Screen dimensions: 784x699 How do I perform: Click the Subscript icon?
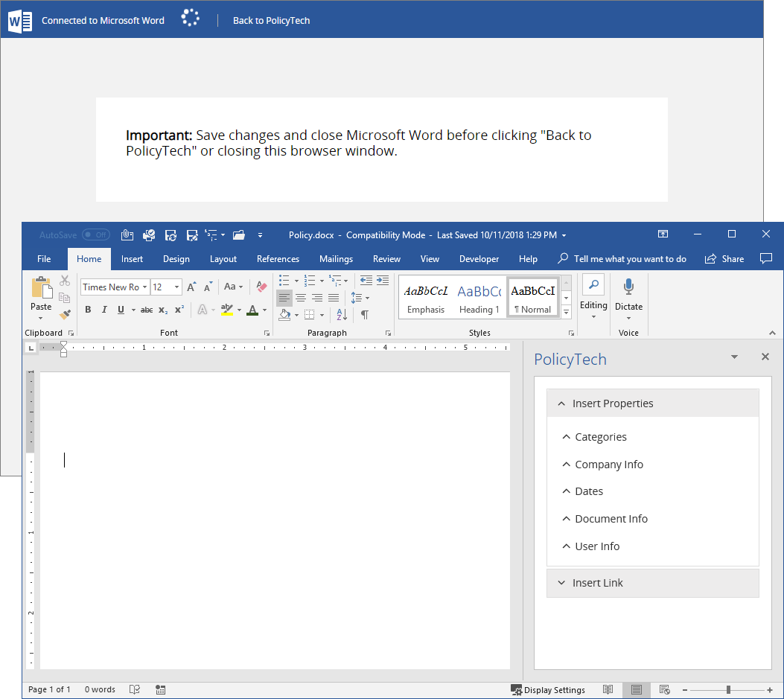coord(165,310)
